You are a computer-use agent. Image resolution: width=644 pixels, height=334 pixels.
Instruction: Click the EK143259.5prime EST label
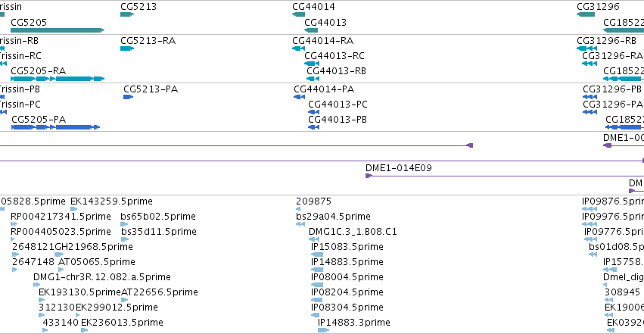111,201
